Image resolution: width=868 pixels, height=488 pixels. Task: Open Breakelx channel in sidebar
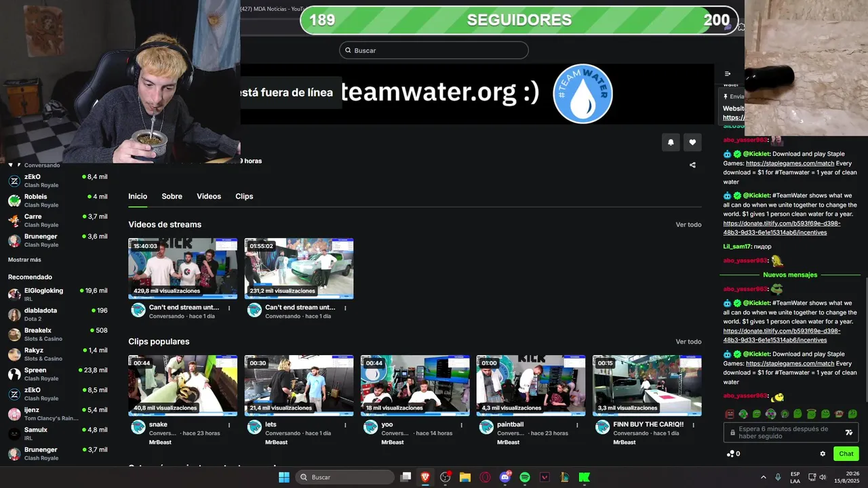pos(58,334)
